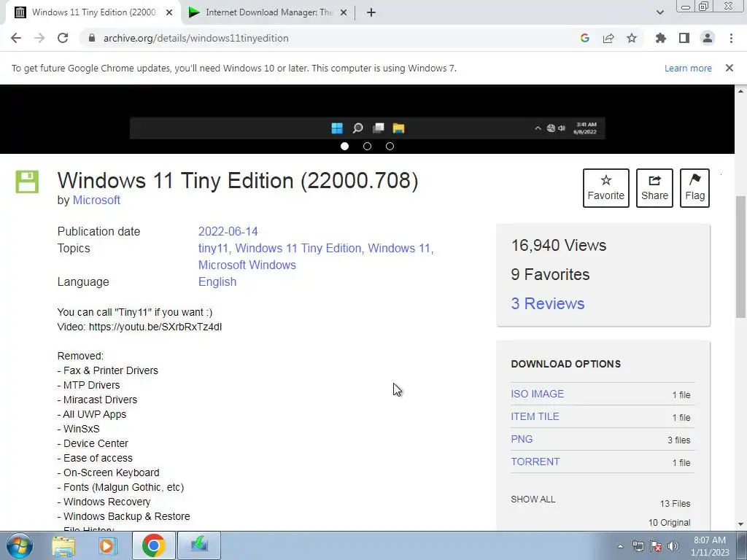Image resolution: width=747 pixels, height=560 pixels.
Task: Add item to Favorites
Action: [x=606, y=188]
